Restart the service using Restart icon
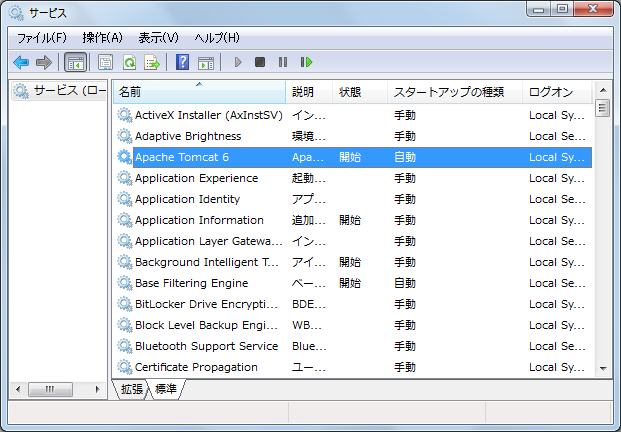Viewport: 621px width, 432px height. (x=306, y=62)
